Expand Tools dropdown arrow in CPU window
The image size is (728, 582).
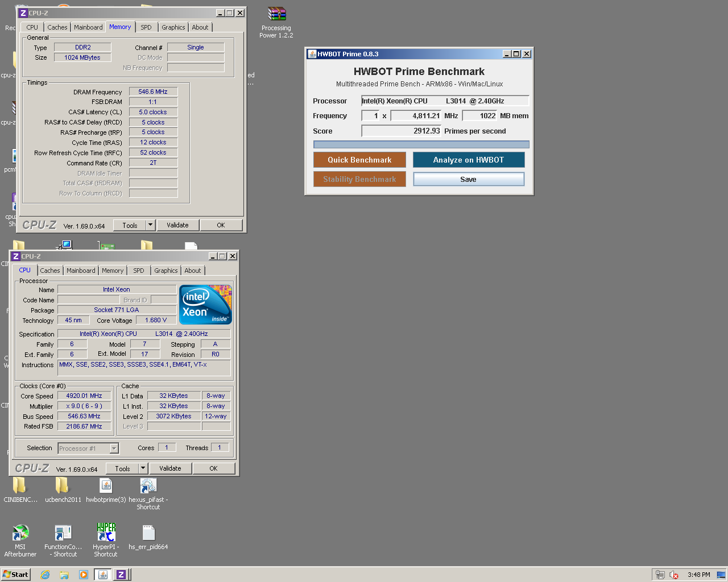pyautogui.click(x=143, y=468)
